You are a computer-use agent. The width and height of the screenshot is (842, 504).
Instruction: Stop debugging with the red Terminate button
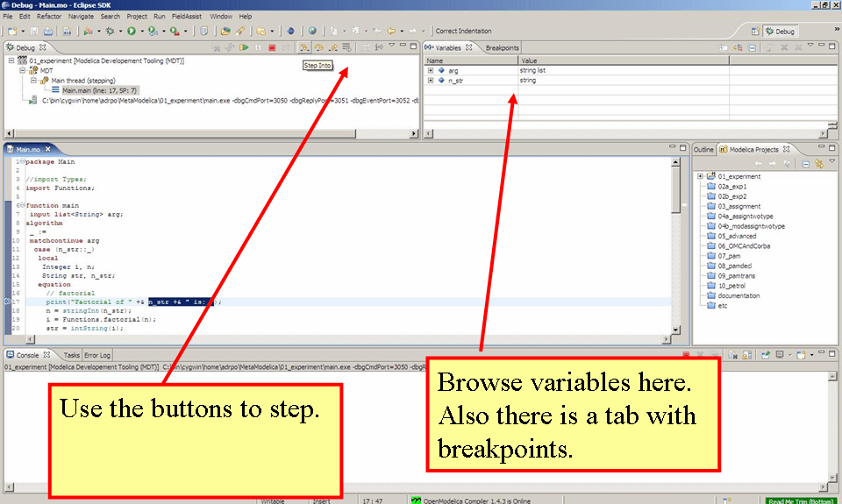tap(273, 47)
